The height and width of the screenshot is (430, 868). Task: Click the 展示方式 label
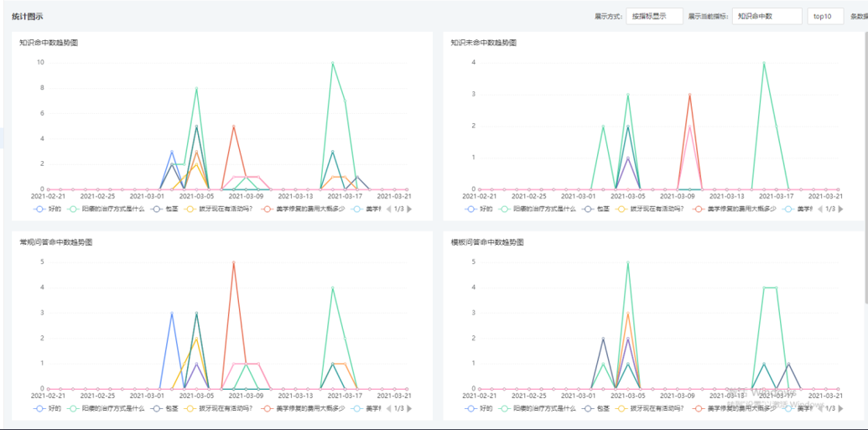pos(608,17)
